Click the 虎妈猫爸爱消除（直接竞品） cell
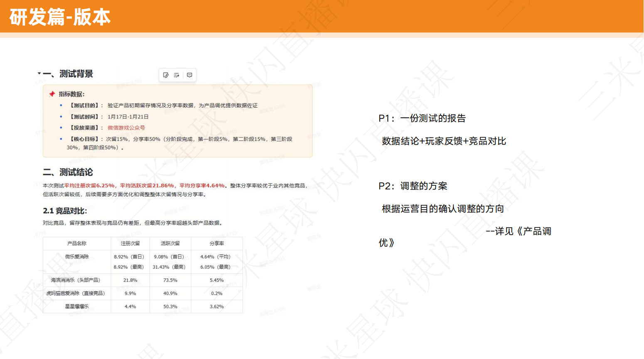 76,293
